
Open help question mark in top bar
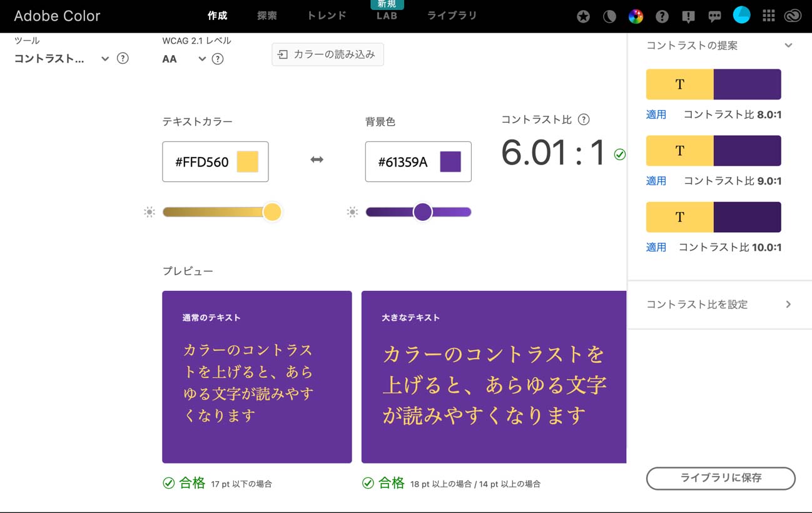pyautogui.click(x=662, y=16)
